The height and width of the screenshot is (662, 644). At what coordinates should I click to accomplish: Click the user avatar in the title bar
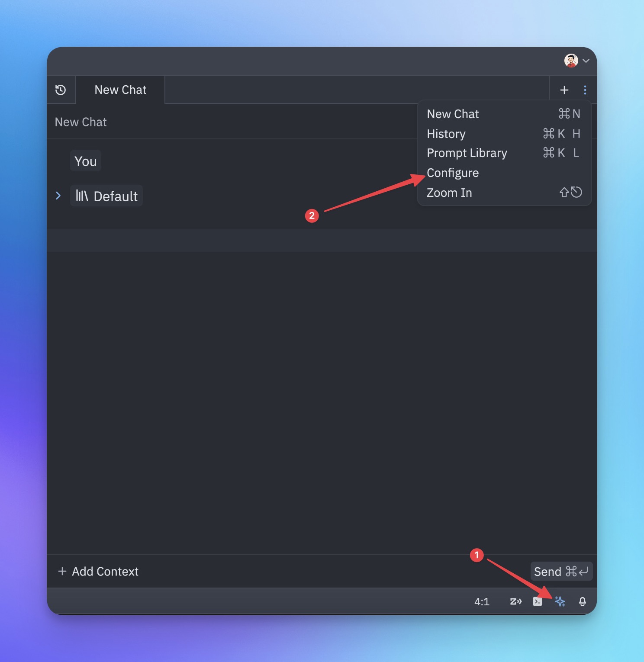[x=571, y=61]
